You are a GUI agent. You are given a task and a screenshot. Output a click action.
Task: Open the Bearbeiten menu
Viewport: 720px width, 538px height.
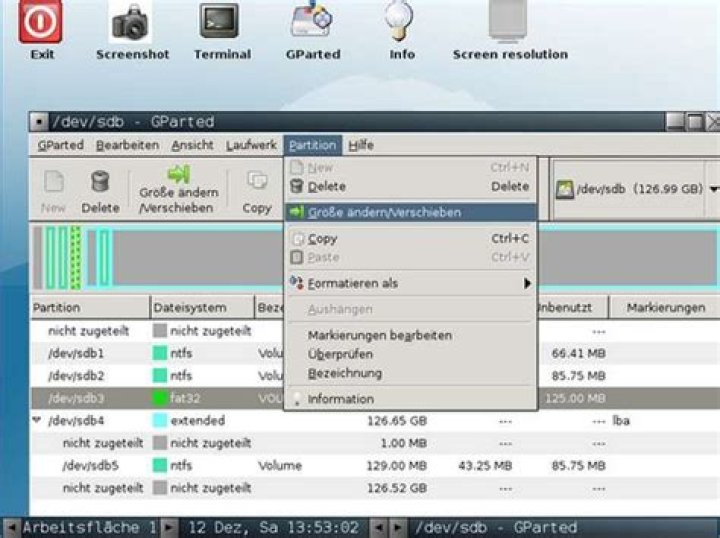click(x=127, y=145)
